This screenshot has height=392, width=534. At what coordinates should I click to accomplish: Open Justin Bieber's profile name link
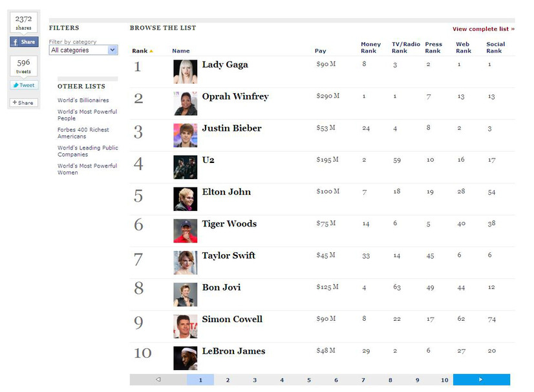click(x=231, y=128)
